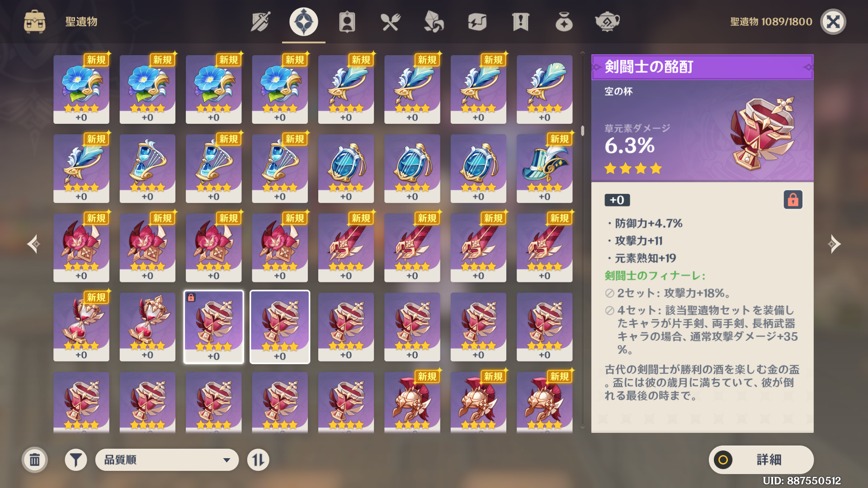Select the locked gladiator goblet artifact
The image size is (868, 488).
pos(214,327)
